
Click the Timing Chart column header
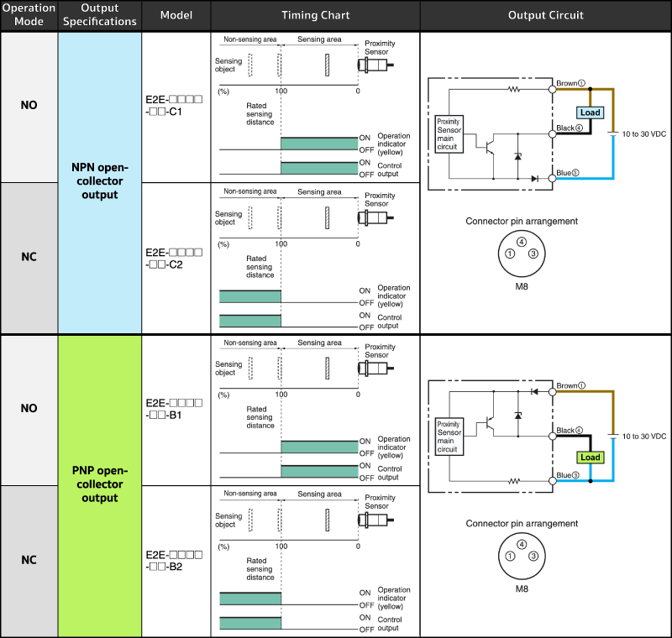click(x=316, y=15)
